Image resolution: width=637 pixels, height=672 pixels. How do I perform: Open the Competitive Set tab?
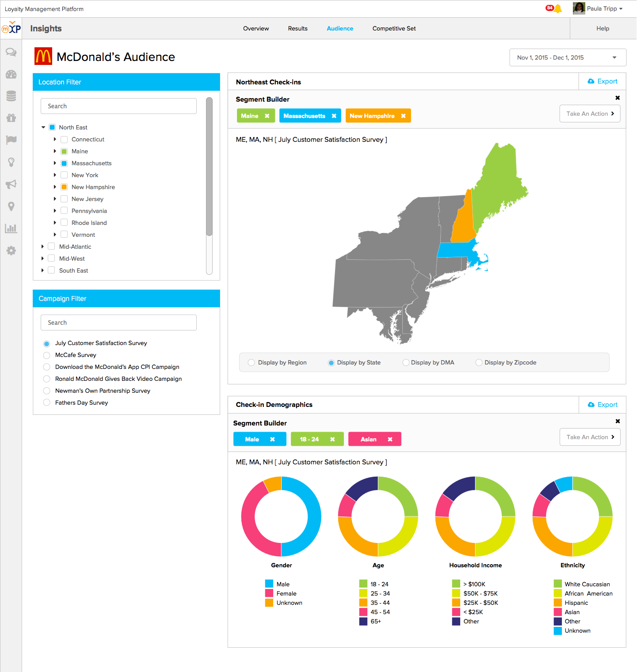coord(394,28)
